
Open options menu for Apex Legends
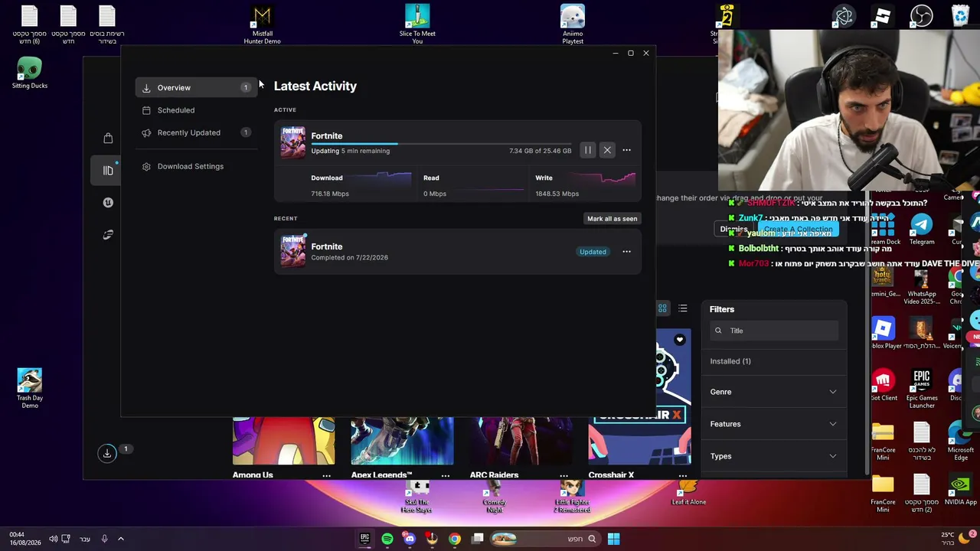point(445,475)
